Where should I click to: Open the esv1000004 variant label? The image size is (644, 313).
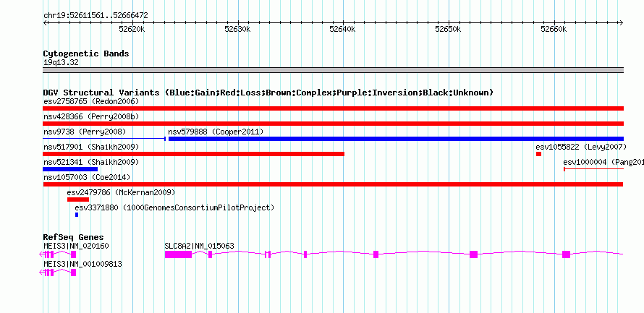(603, 162)
